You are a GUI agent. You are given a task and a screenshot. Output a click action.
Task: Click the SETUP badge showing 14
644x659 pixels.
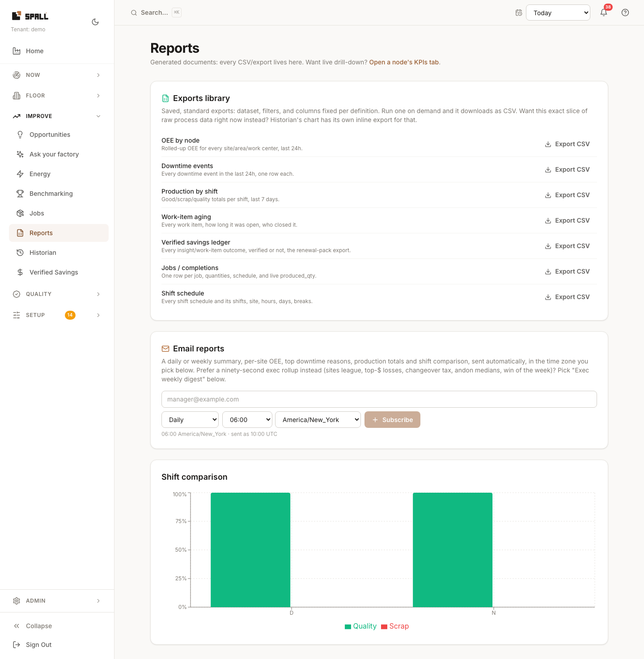[x=70, y=315]
